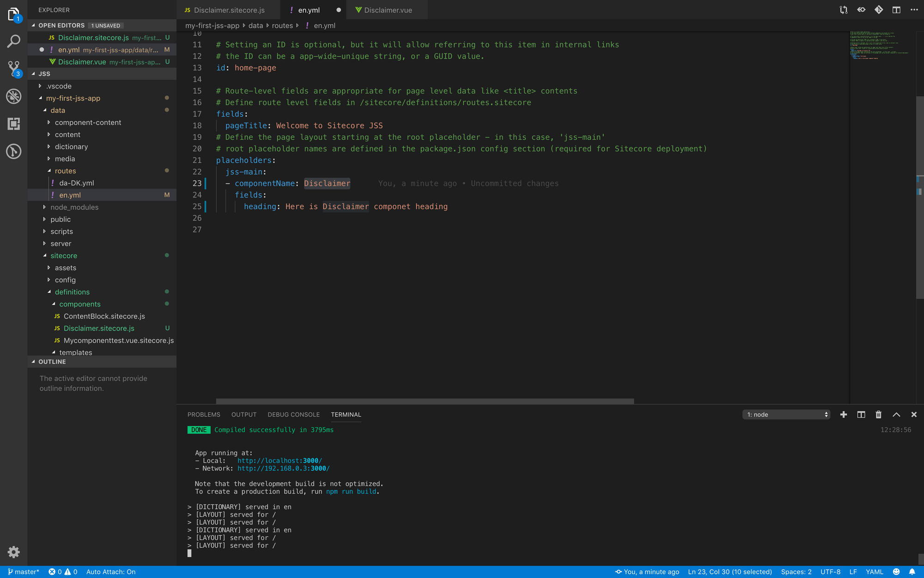Viewport: 924px width, 578px height.
Task: Click the feedback smiley in status bar
Action: (x=896, y=572)
